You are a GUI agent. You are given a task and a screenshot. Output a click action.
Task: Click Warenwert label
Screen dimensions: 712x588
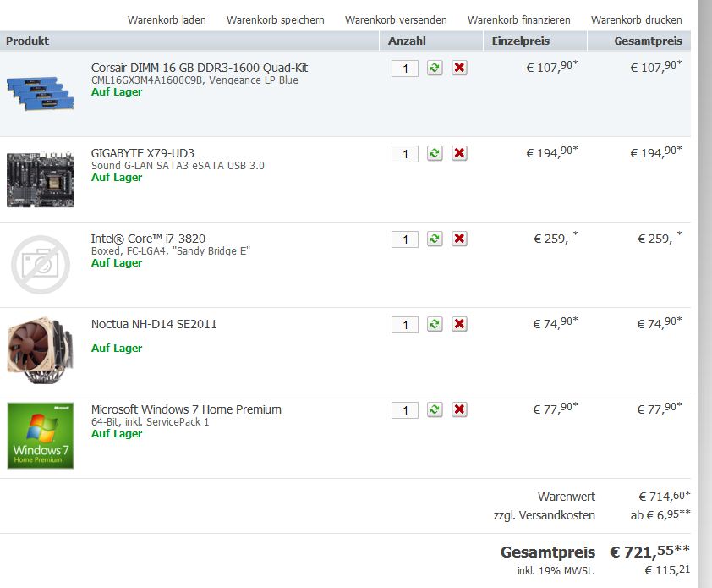pyautogui.click(x=567, y=497)
